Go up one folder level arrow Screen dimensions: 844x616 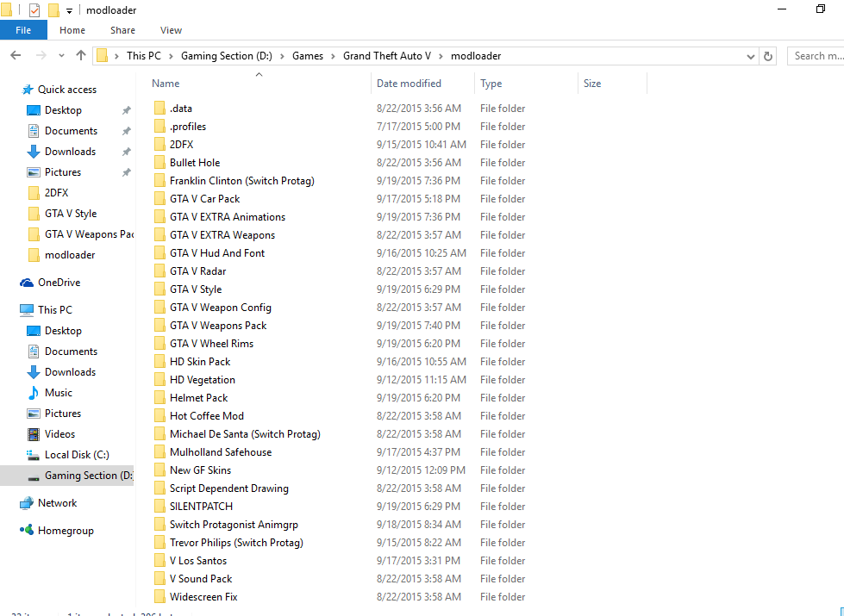[81, 55]
